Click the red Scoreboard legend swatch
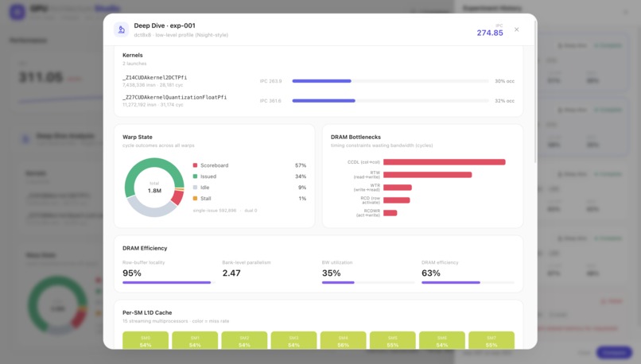 tap(195, 165)
